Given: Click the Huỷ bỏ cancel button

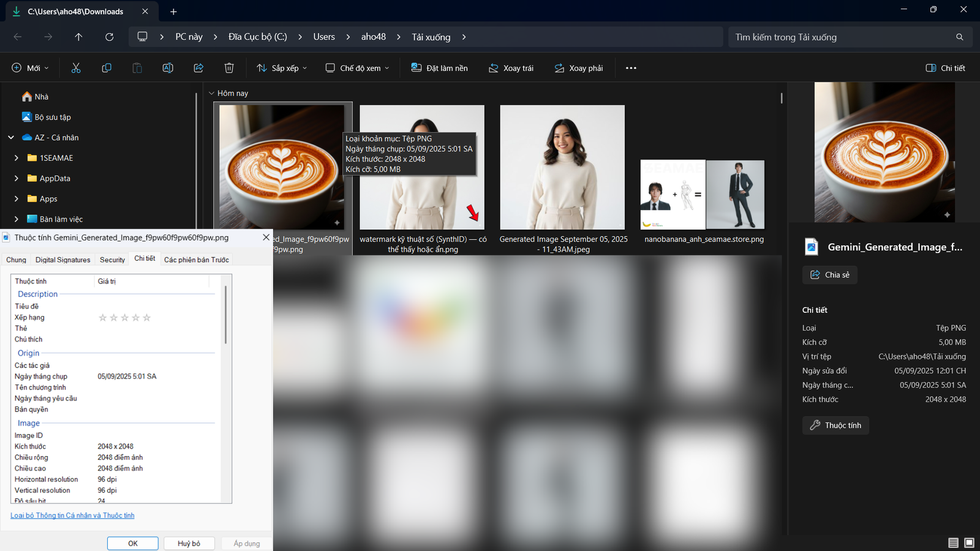Looking at the screenshot, I should (189, 543).
